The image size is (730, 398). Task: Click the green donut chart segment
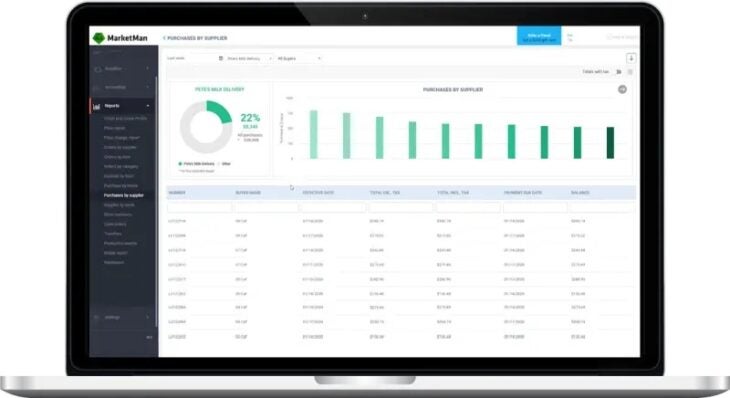(x=221, y=111)
